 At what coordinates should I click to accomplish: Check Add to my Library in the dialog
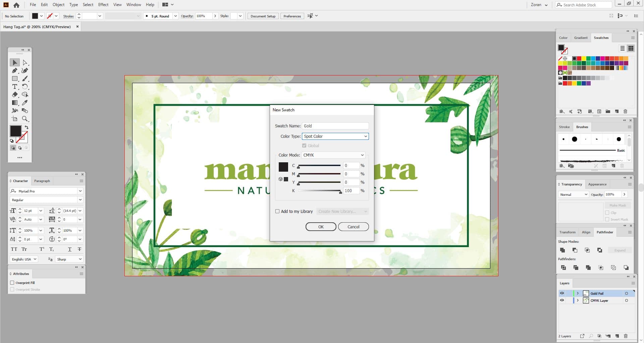click(277, 211)
